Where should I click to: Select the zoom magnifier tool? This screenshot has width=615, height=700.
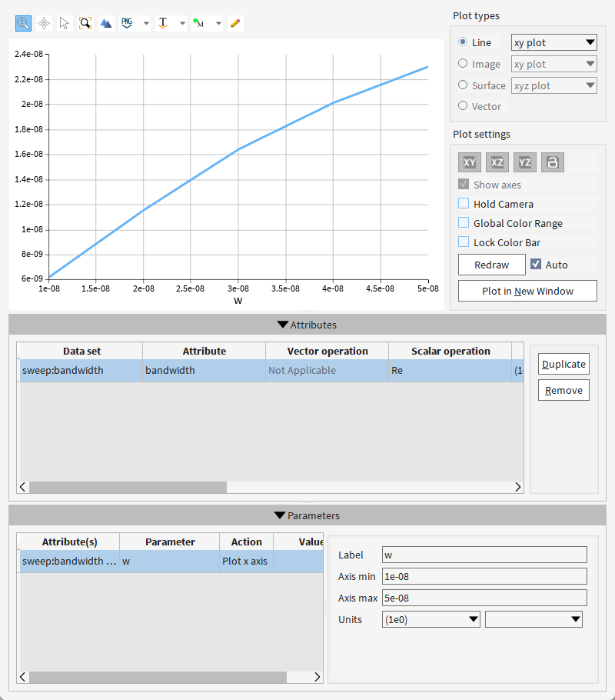click(23, 23)
